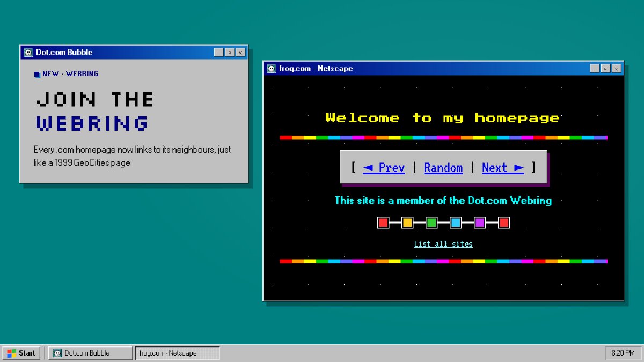
Task: Click the Dot.com Bubble window title bar icon
Action: click(x=28, y=52)
